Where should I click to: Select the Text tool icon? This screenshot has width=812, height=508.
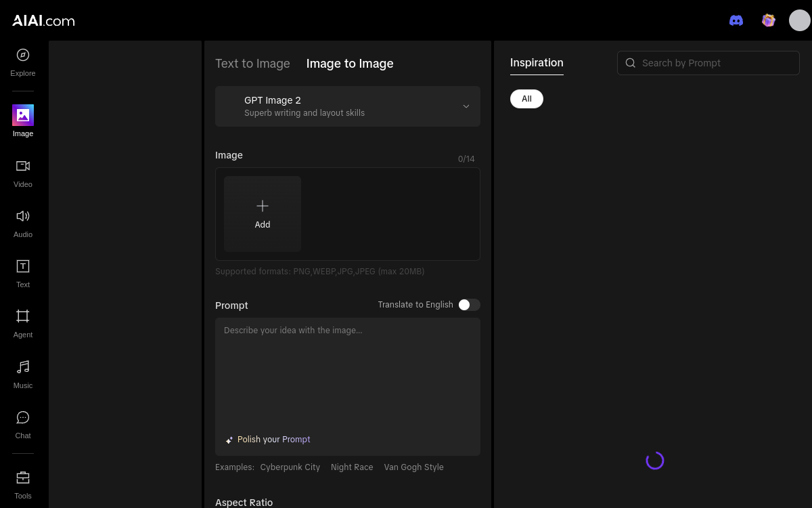[x=23, y=266]
